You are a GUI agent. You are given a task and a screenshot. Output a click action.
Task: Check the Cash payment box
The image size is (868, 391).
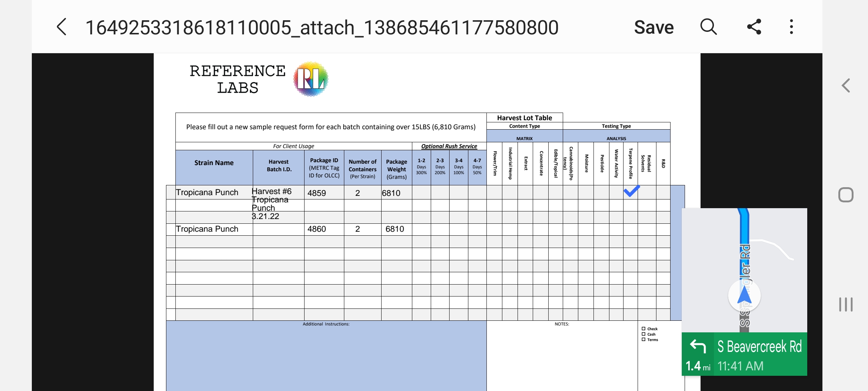(643, 334)
